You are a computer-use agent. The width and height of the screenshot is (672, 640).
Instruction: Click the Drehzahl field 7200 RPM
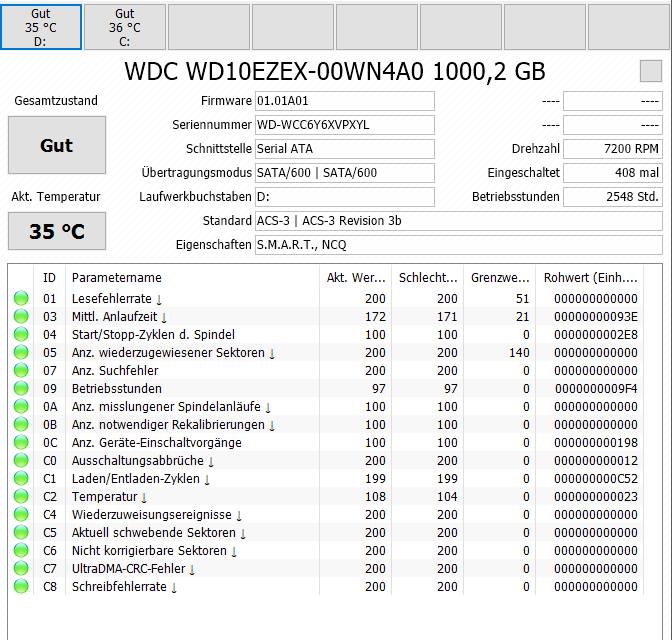(612, 149)
